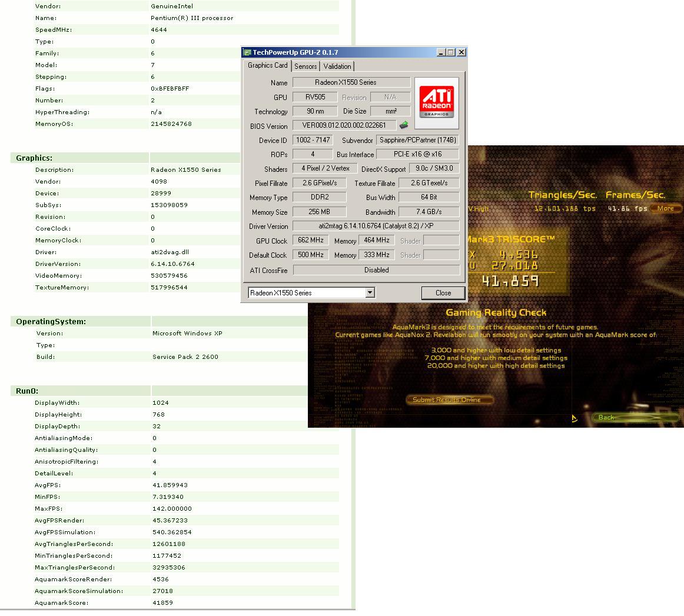This screenshot has height=616, width=684.
Task: Click the Bandwidth field 7.4 GB/s
Action: click(429, 212)
